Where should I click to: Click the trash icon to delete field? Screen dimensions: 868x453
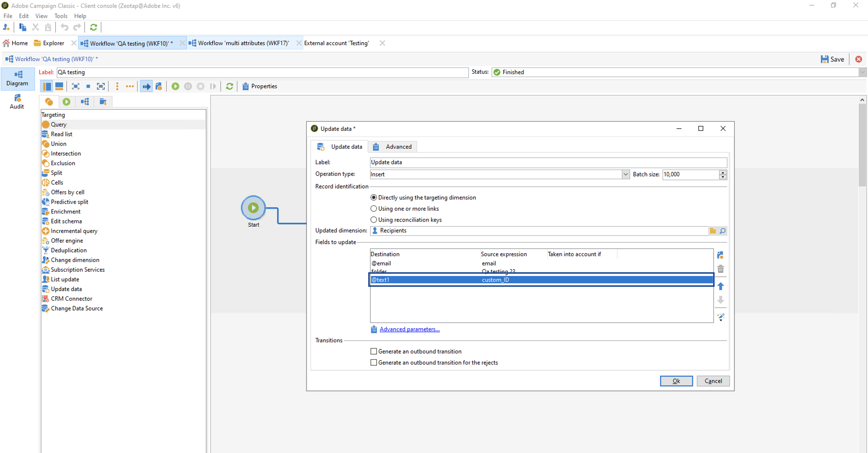coord(721,269)
